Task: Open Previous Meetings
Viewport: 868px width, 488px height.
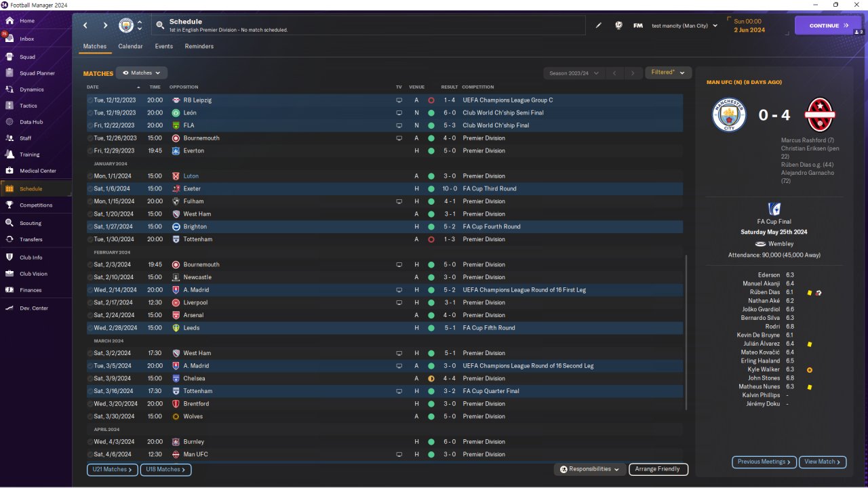Action: 764,462
